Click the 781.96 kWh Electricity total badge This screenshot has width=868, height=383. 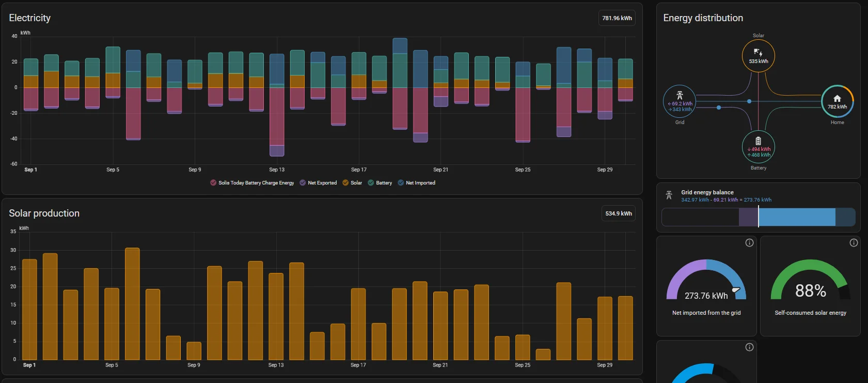tap(617, 18)
